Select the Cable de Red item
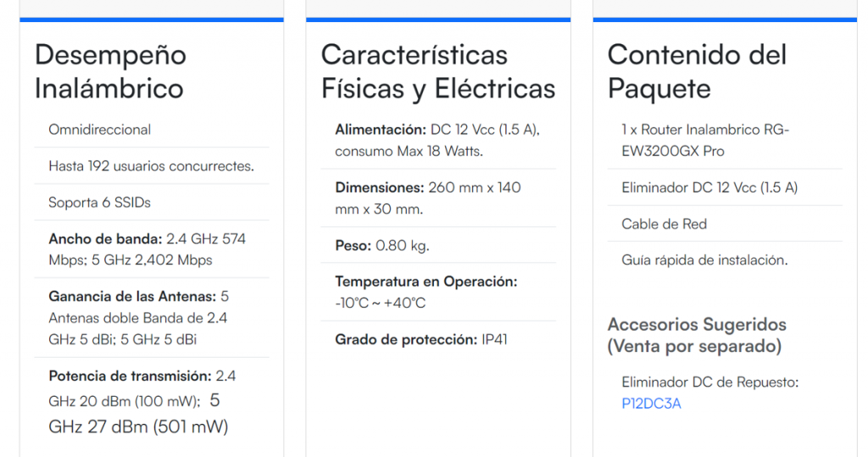The image size is (868, 457). click(664, 224)
